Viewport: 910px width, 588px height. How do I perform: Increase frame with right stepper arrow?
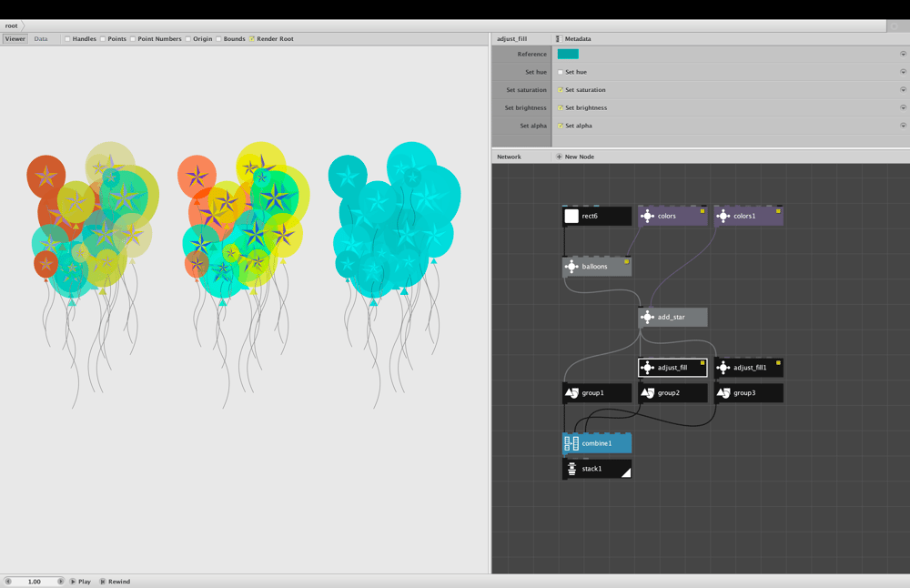60,582
